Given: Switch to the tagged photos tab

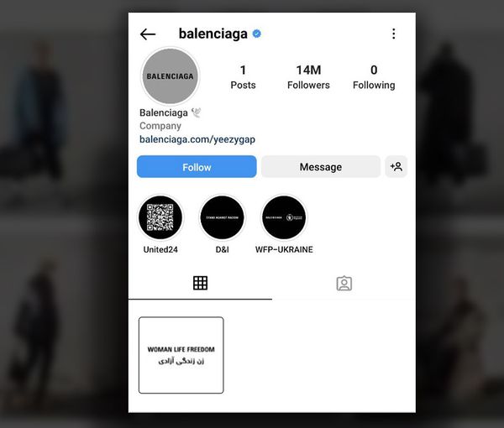Looking at the screenshot, I should (x=344, y=283).
